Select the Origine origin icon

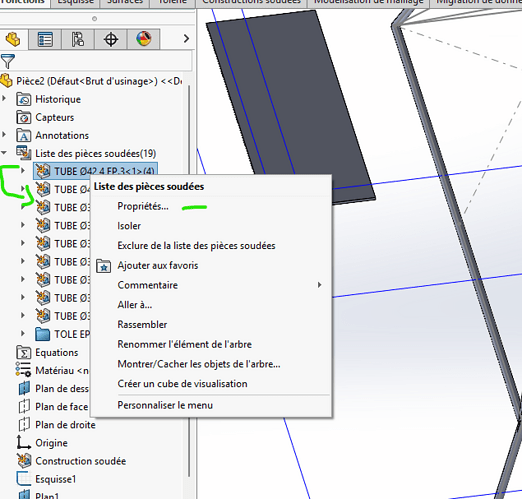(x=23, y=442)
